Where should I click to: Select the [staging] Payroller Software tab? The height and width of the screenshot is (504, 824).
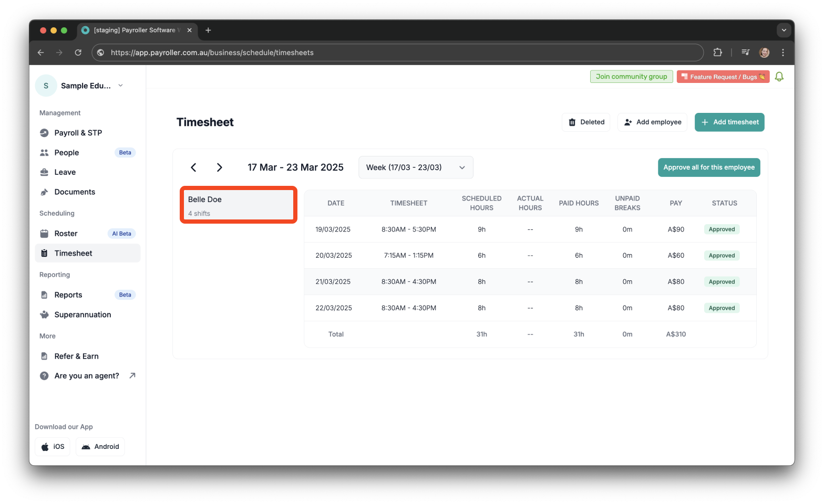point(138,30)
